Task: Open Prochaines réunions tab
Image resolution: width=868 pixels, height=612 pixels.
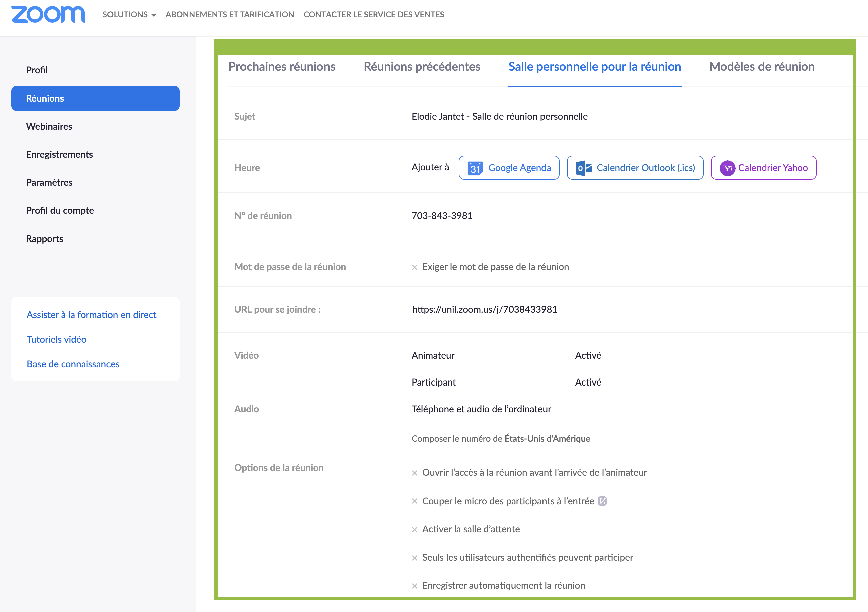Action: [282, 67]
